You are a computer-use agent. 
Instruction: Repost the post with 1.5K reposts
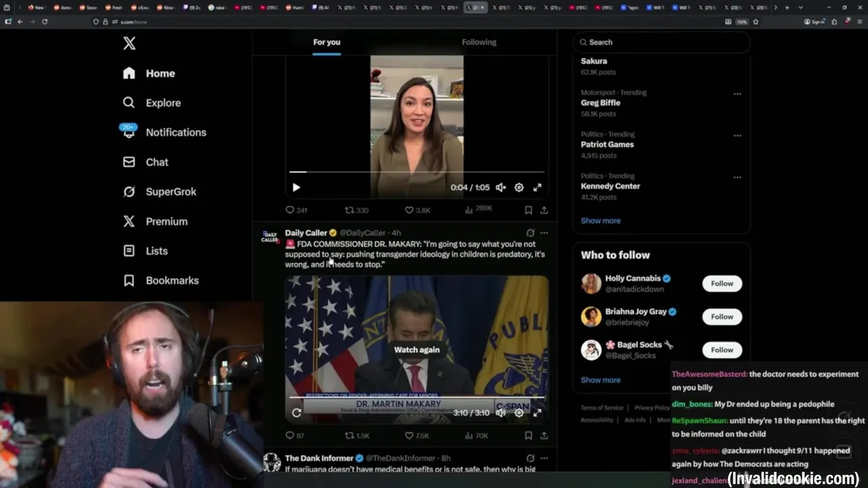pyautogui.click(x=357, y=436)
